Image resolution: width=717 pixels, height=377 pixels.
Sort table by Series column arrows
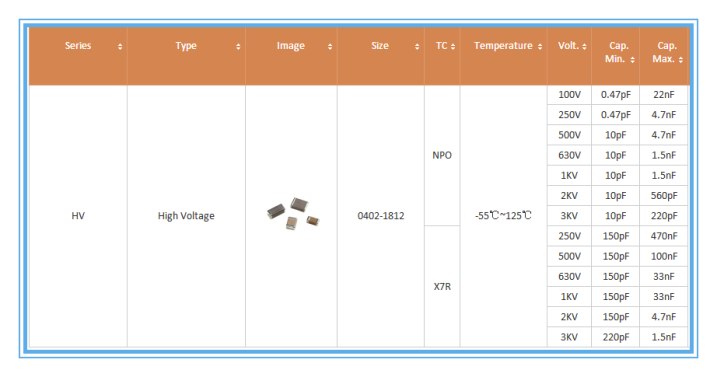120,47
